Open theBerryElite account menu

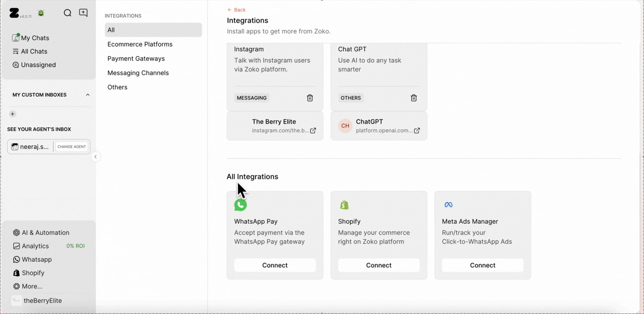[37, 301]
